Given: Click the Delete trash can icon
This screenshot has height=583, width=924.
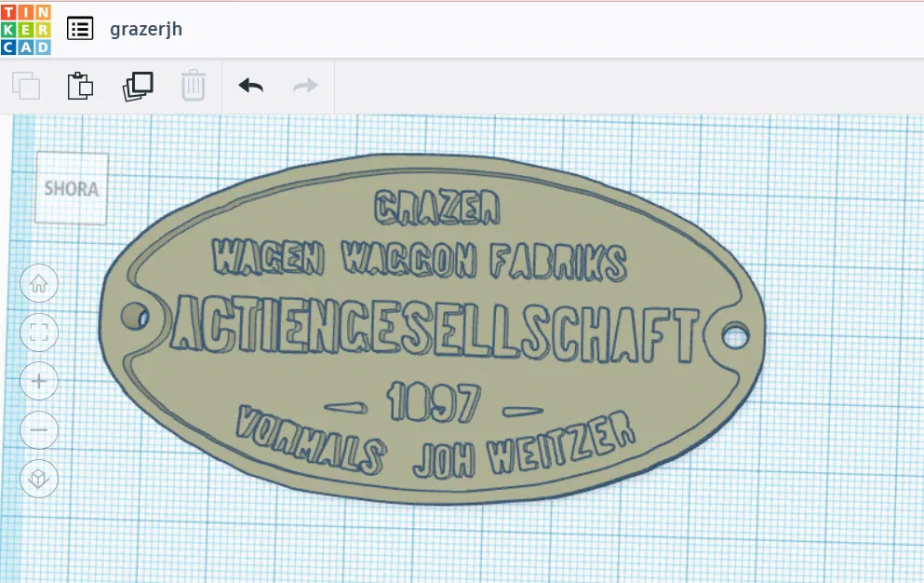Looking at the screenshot, I should tap(194, 87).
